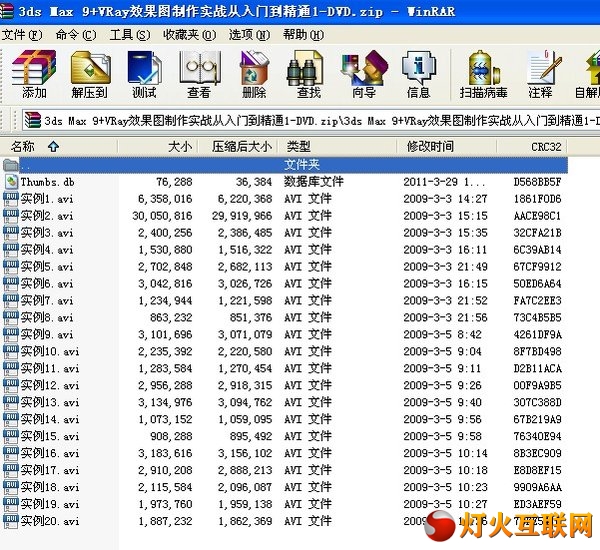Click the AVI icon of 实例20.avi
The width and height of the screenshot is (600, 550).
coord(11,521)
